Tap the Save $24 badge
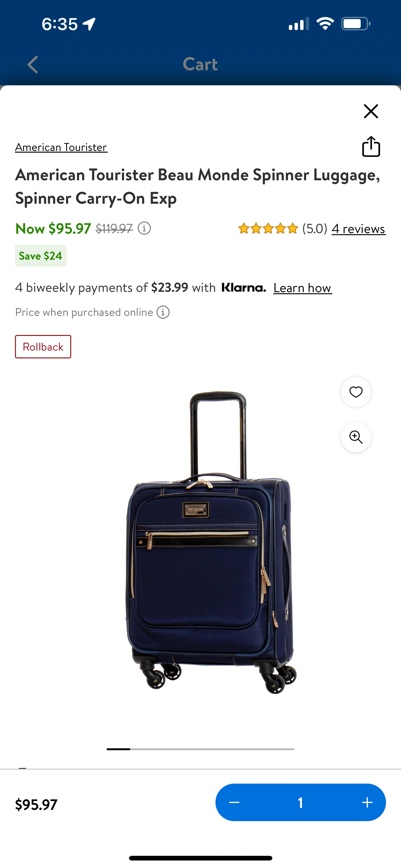Viewport: 401px width, 868px height. pyautogui.click(x=41, y=256)
